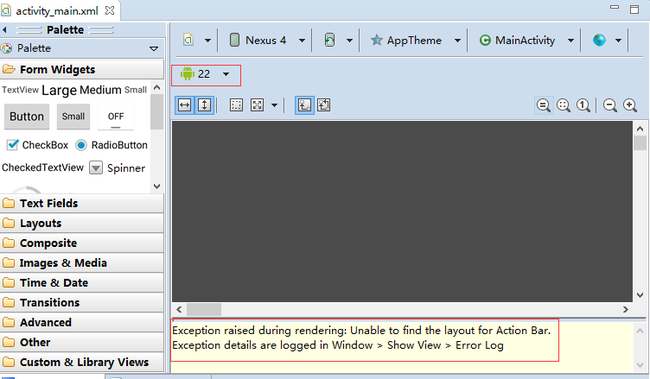Toggle fill height layout button

(x=204, y=105)
